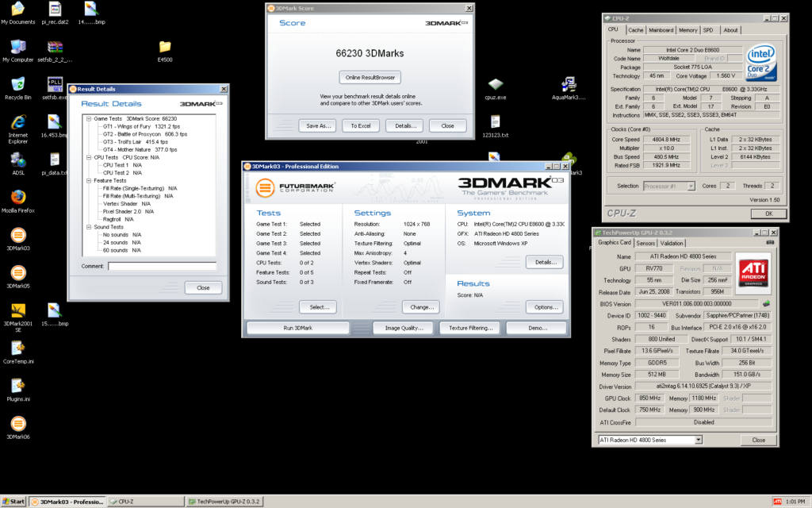
Task: Open 123123.txt file icon
Action: pyautogui.click(x=496, y=126)
